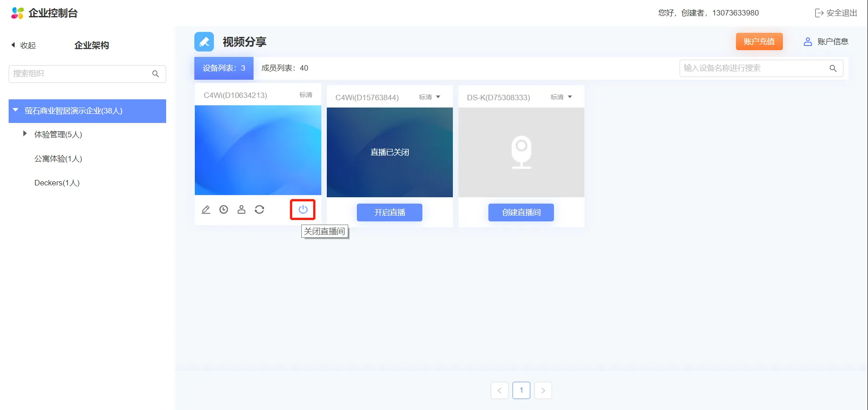Select 体验管理(5人) organization
Viewport: 868px width, 410px height.
click(x=58, y=134)
